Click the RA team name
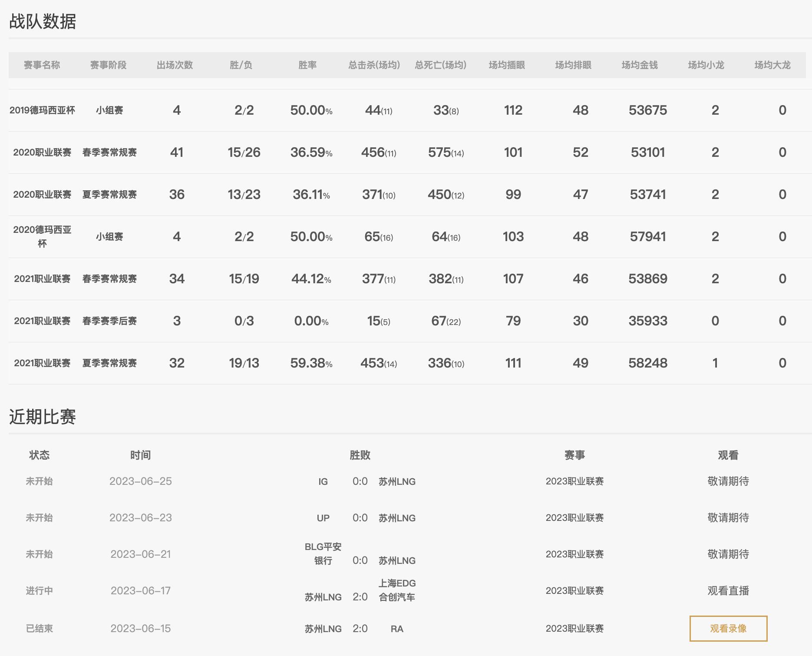Screen dimensions: 812x656 point(397,629)
